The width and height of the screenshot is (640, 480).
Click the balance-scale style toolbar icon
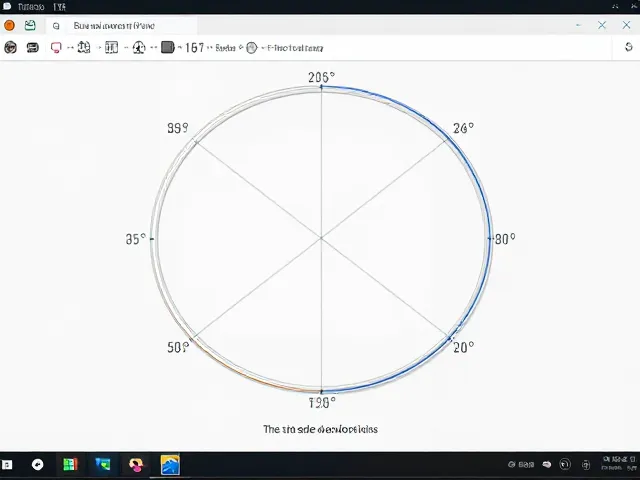[x=84, y=48]
